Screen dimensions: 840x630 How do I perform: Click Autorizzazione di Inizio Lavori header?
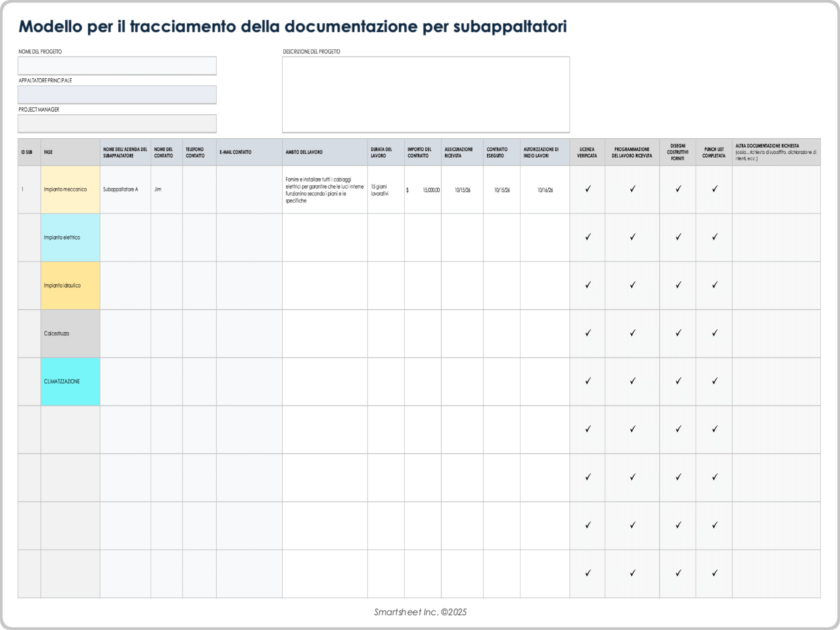pos(545,152)
